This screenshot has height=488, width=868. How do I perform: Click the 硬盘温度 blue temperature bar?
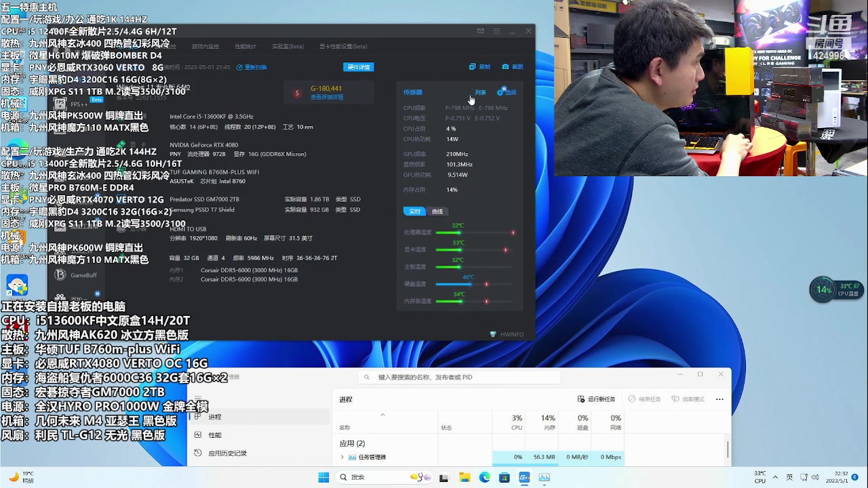tap(475, 284)
